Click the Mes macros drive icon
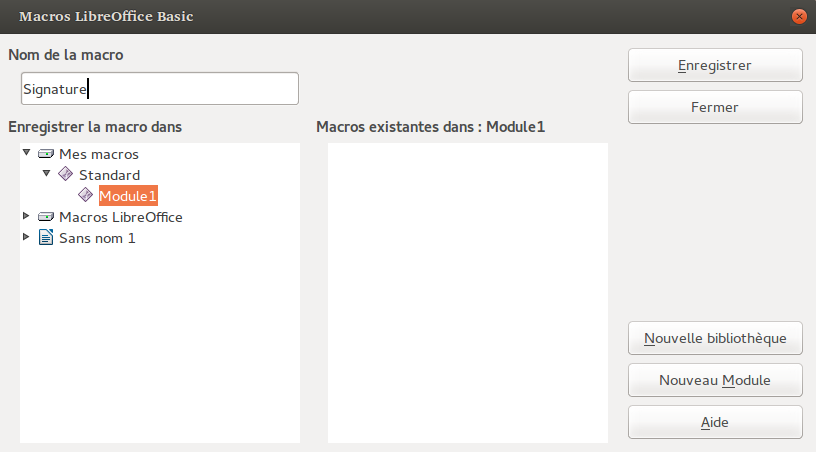This screenshot has height=452, width=816. pyautogui.click(x=46, y=154)
